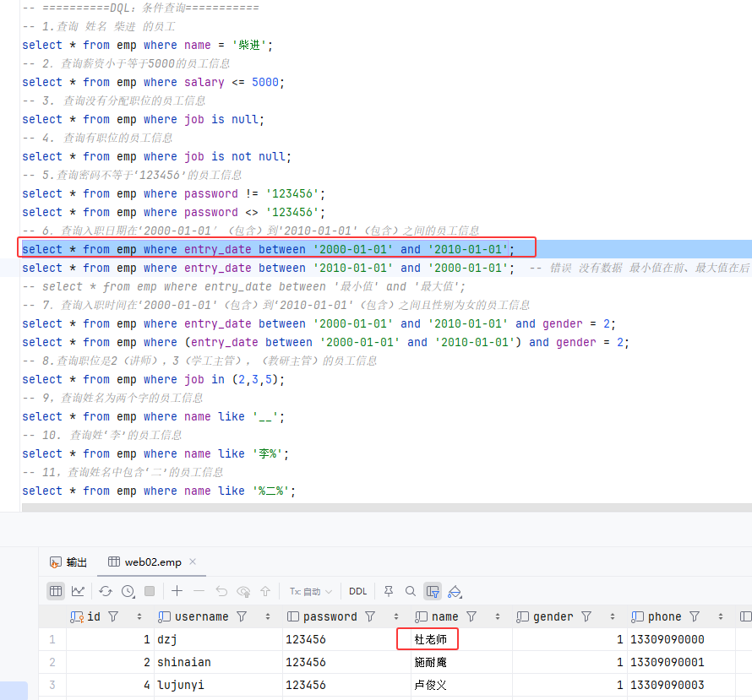Click the delete row minus icon
The image size is (752, 700).
tap(199, 591)
